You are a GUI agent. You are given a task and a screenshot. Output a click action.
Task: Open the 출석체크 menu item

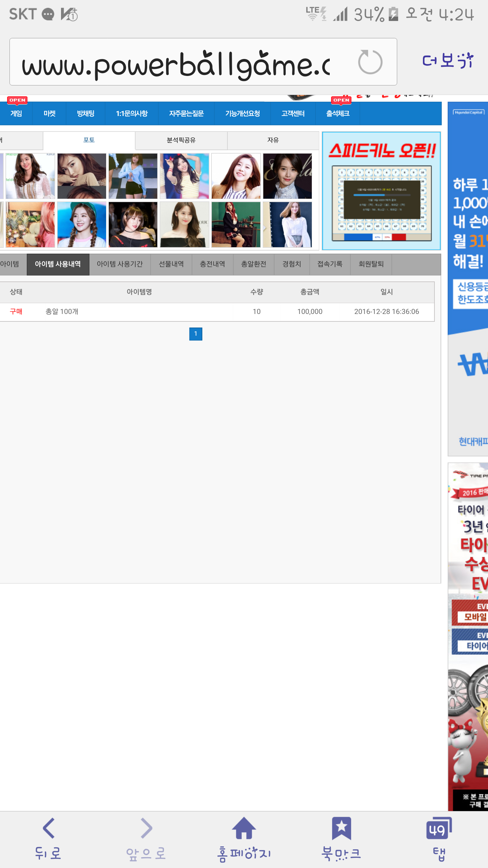point(338,114)
